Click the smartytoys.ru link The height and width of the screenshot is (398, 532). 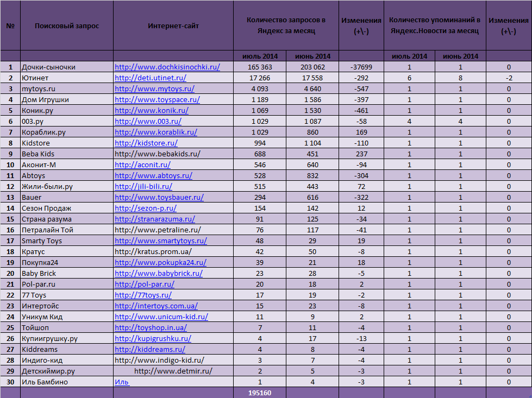tap(160, 241)
